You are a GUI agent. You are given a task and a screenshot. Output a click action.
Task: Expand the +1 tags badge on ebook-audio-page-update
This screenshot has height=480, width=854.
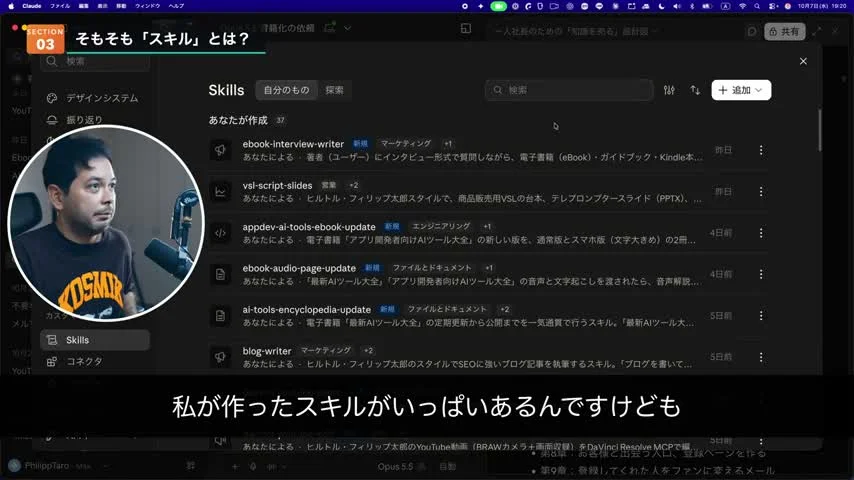[x=489, y=268]
